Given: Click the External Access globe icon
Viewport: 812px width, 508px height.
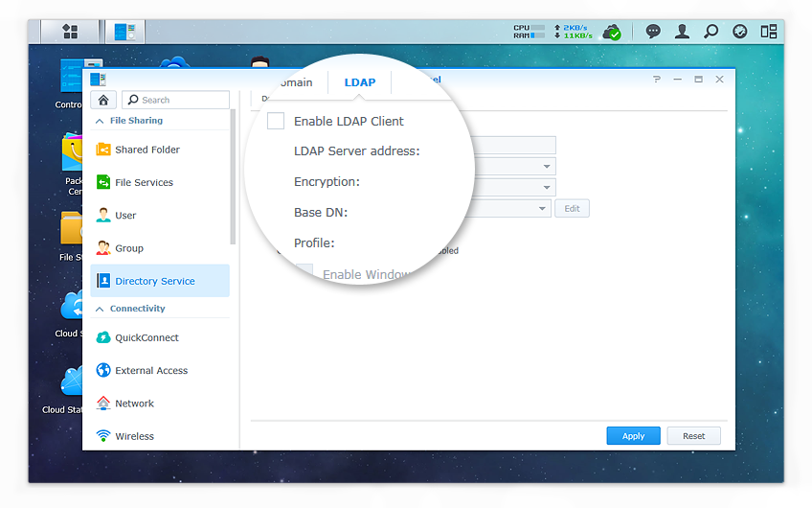Looking at the screenshot, I should pyautogui.click(x=103, y=370).
